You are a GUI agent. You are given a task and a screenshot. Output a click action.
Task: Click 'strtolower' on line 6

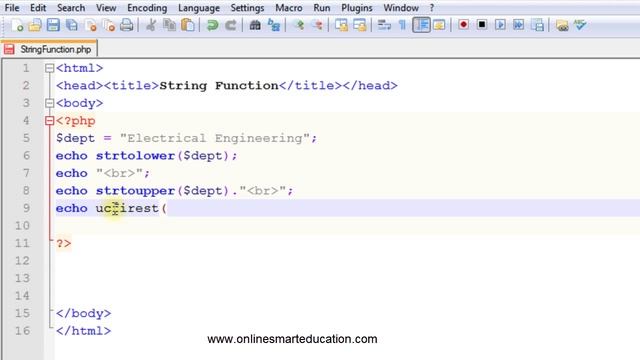[136, 156]
